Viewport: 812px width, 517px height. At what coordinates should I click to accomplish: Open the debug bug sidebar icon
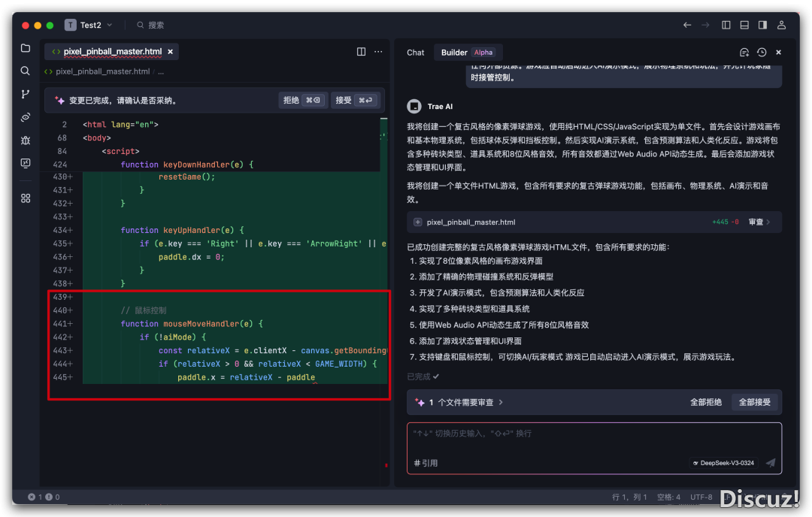coord(26,141)
